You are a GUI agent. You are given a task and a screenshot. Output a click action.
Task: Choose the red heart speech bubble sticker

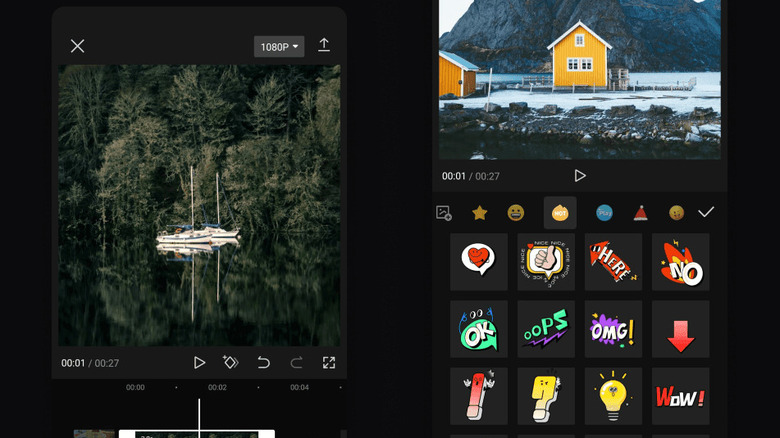(479, 262)
